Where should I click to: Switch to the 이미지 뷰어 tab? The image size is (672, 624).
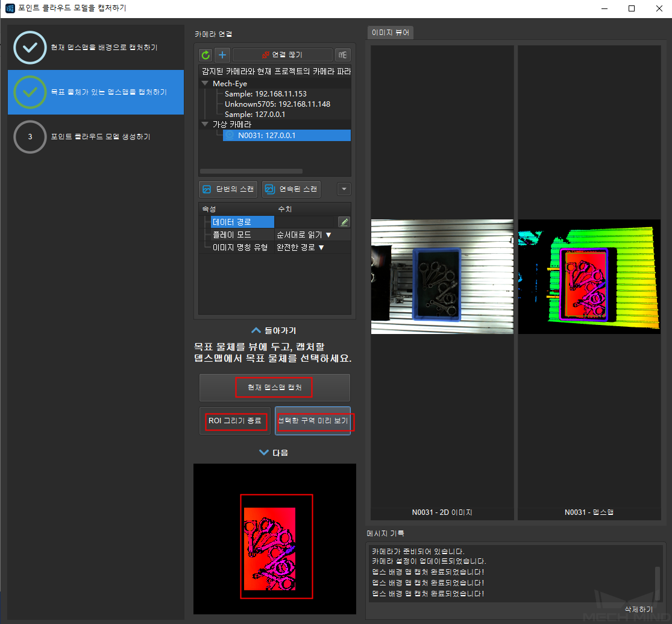tap(391, 33)
